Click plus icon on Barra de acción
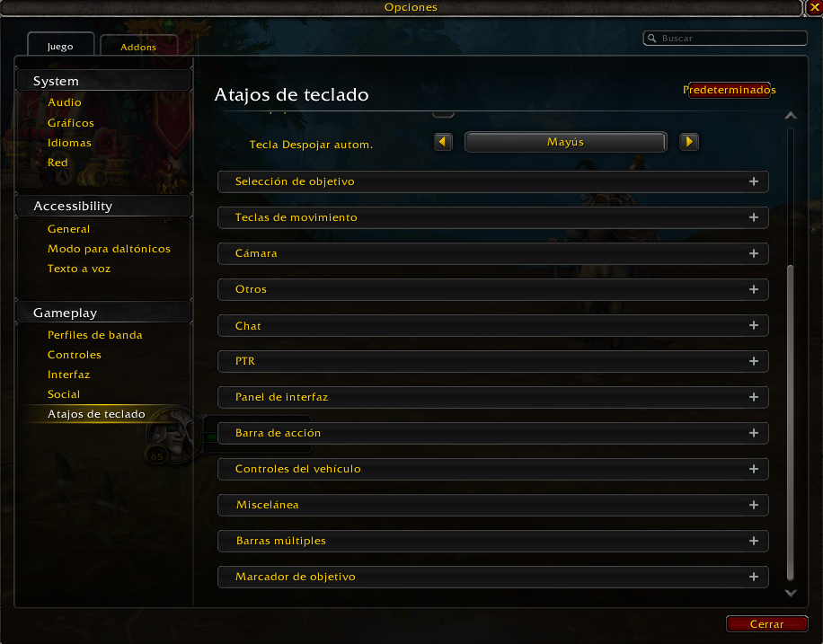The width and height of the screenshot is (823, 644). pos(754,433)
